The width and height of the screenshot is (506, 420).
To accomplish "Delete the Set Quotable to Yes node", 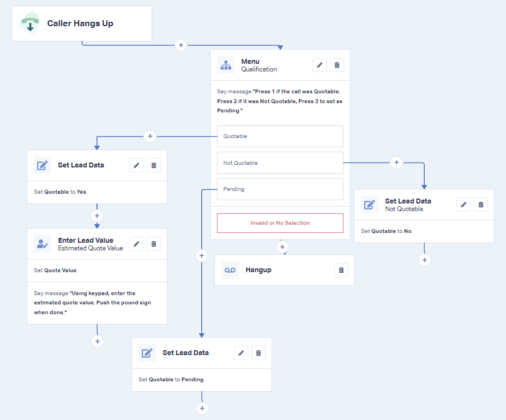I will click(154, 165).
